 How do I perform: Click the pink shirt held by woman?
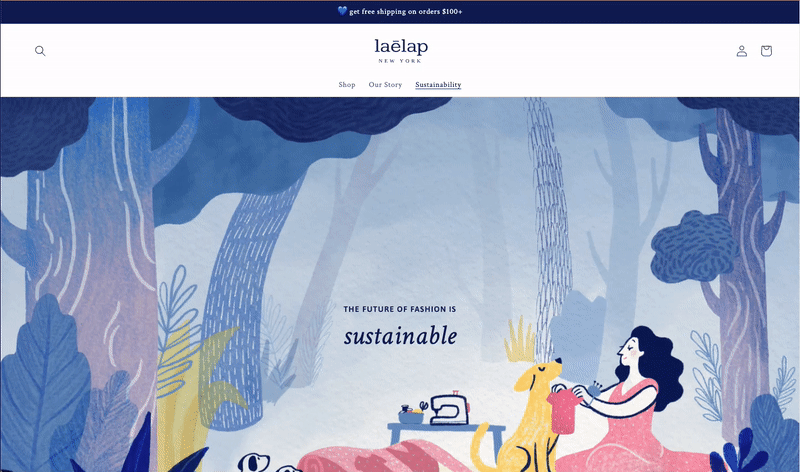coord(564,410)
